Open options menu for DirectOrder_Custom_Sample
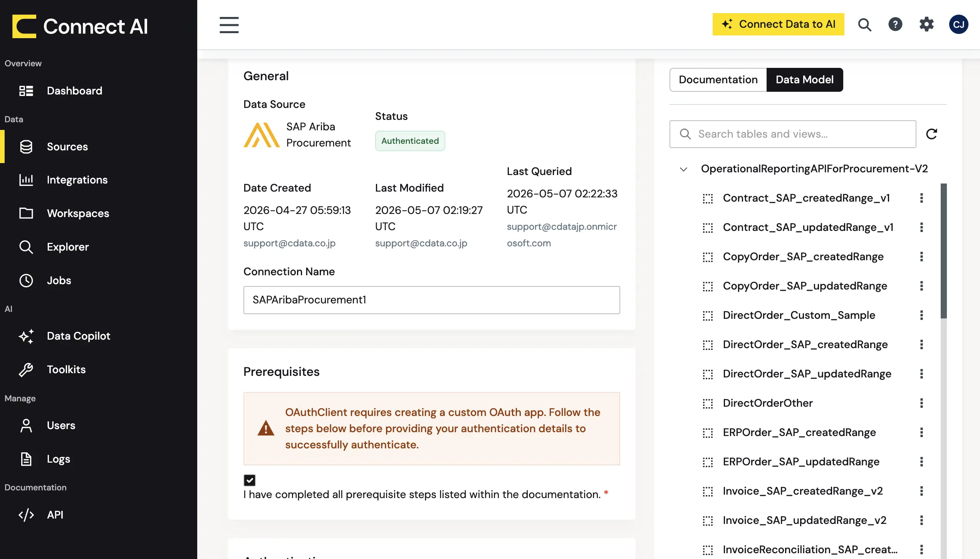The width and height of the screenshot is (980, 559). (x=921, y=315)
